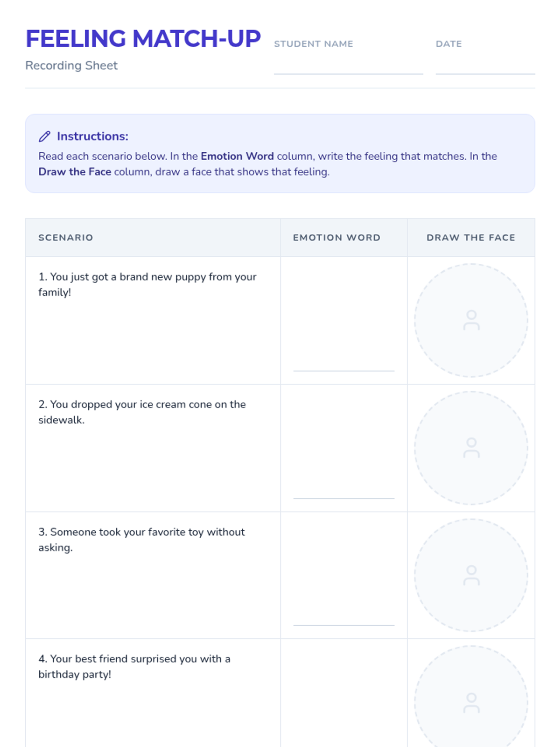Click the Emotion Word column header

point(336,238)
